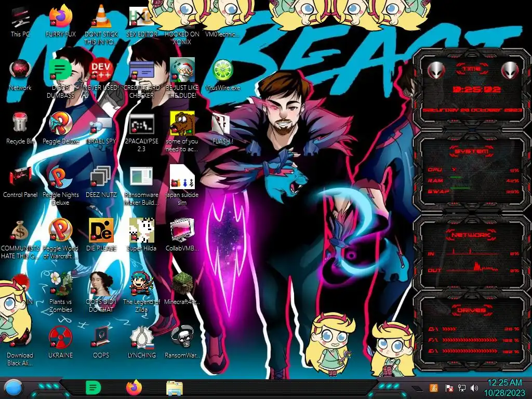The height and width of the screenshot is (399, 532).
Task: Click the left alien head logo on the widget
Action: 436,71
